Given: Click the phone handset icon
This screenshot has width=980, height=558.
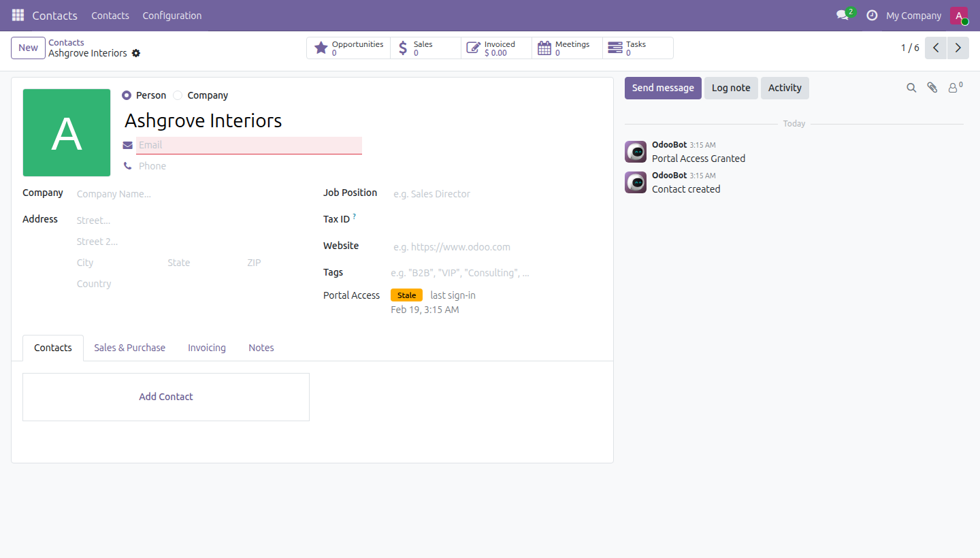Looking at the screenshot, I should pos(128,166).
